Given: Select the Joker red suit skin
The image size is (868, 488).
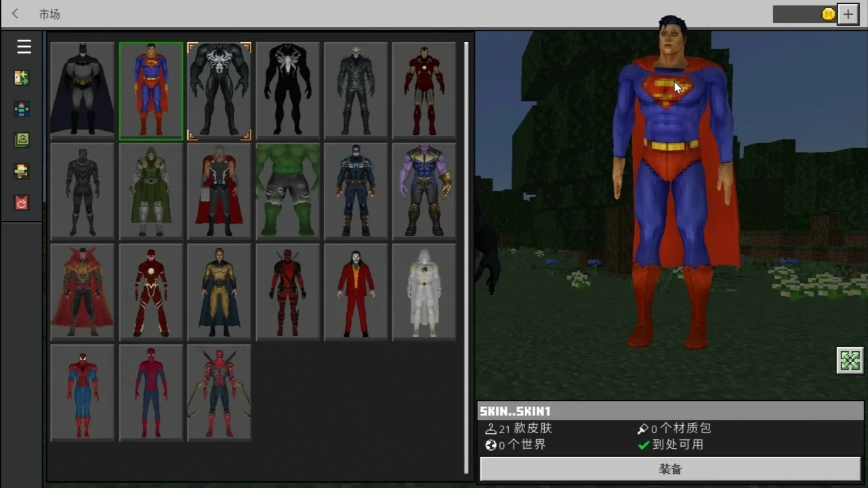Looking at the screenshot, I should (x=356, y=292).
